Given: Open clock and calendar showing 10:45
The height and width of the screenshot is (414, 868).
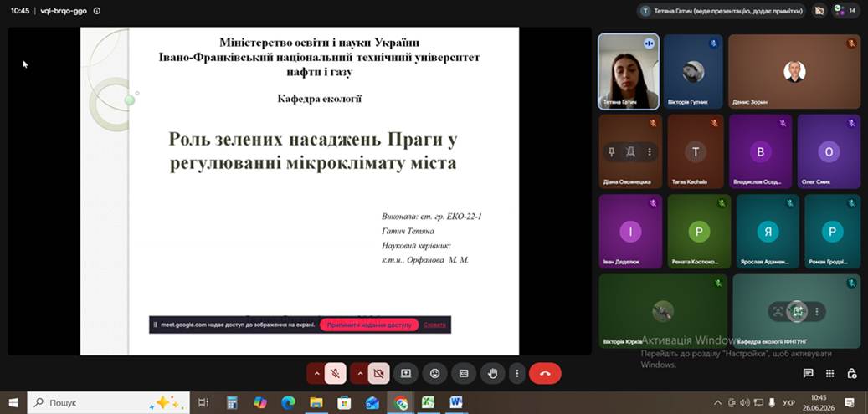Looking at the screenshot, I should click(x=818, y=403).
